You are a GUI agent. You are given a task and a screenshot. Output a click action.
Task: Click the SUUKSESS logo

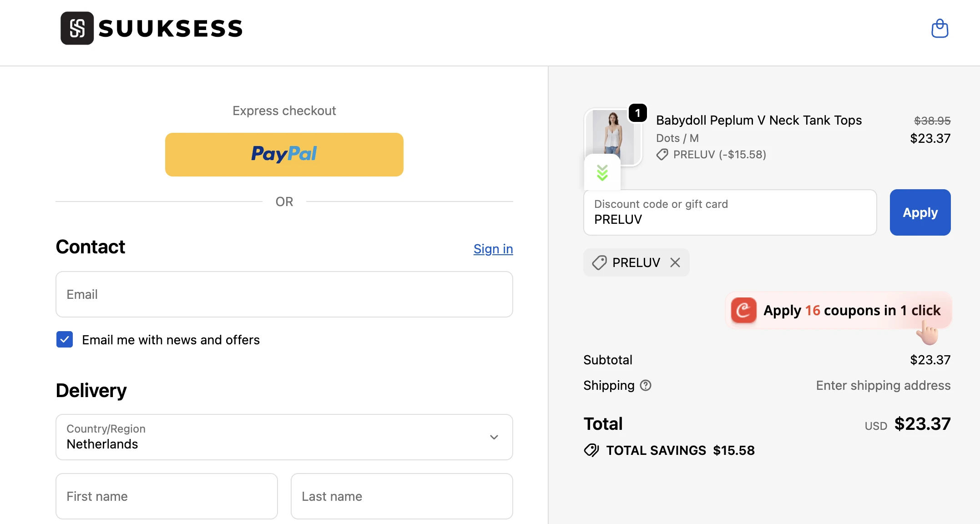click(x=152, y=28)
